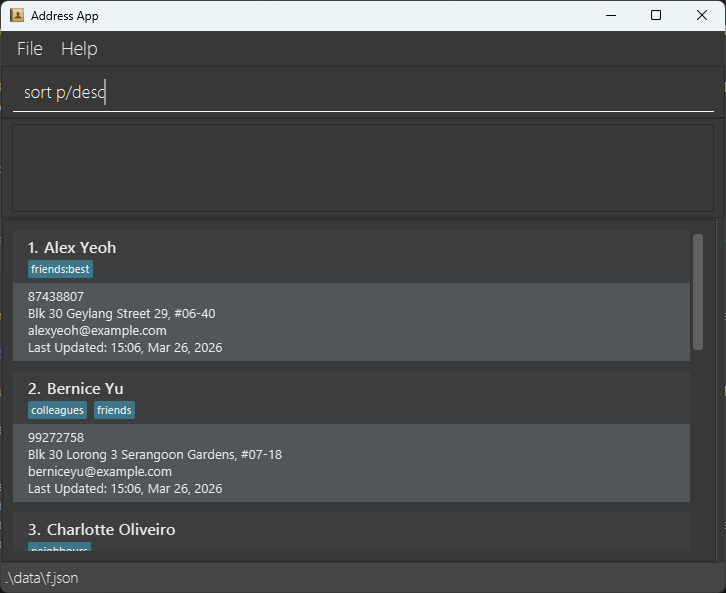Click the contact list vertical scrollbar thumb

(698, 291)
